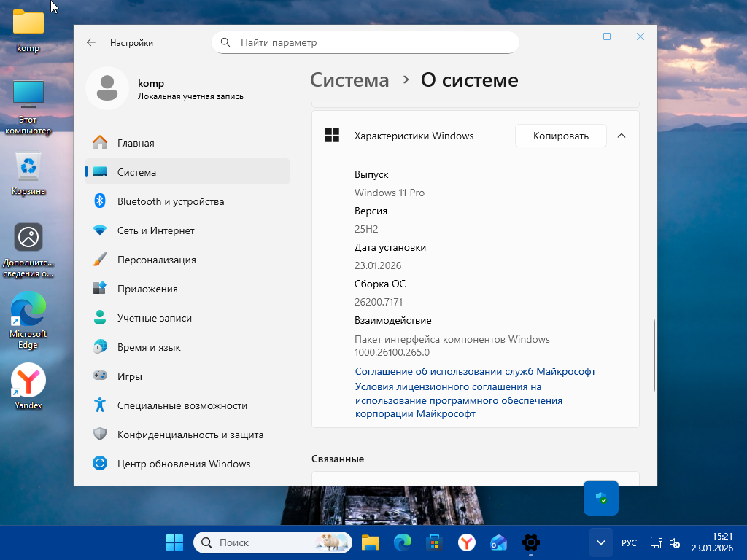Open Сеть и Интернет settings section
The height and width of the screenshot is (560, 747).
coord(155,230)
